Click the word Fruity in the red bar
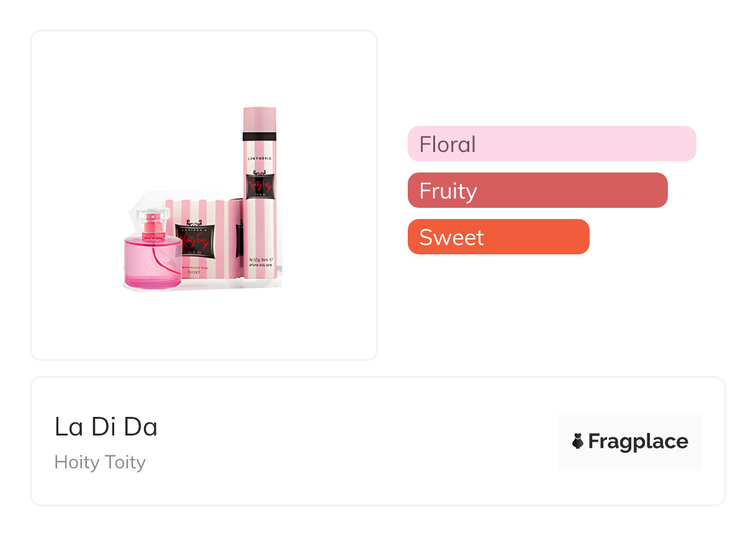Viewport: 756px width, 536px height. pyautogui.click(x=448, y=190)
